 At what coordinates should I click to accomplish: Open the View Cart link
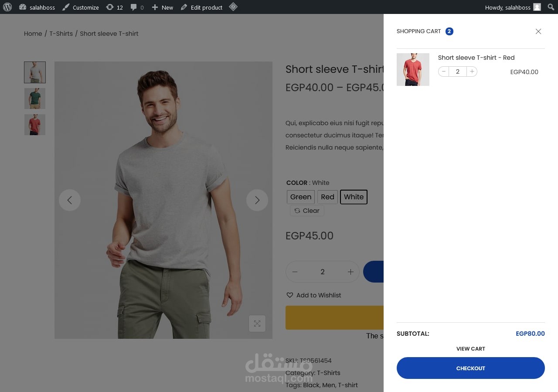click(x=470, y=349)
